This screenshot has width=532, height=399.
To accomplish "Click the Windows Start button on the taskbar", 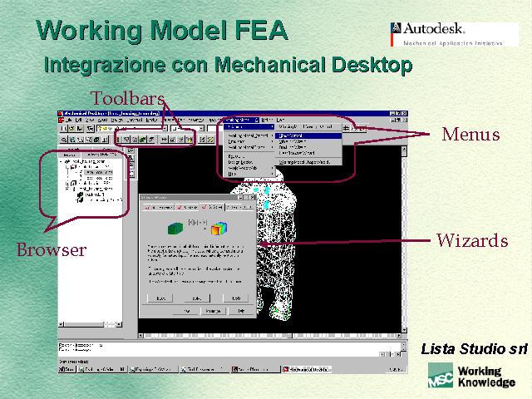I will 67,369.
